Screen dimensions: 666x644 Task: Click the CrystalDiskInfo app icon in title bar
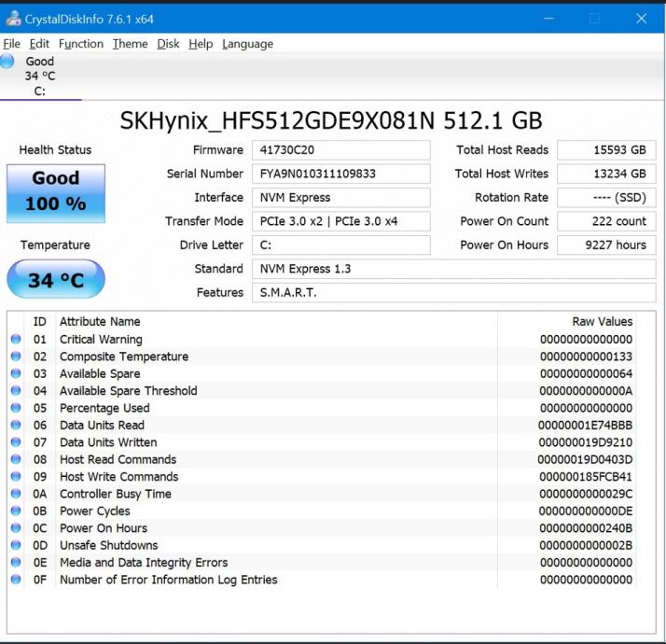pyautogui.click(x=11, y=19)
